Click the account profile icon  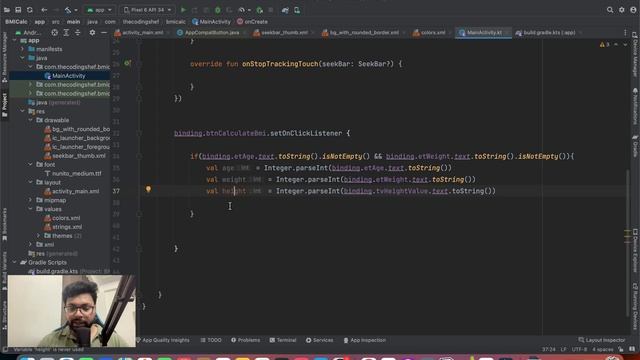coord(633,10)
